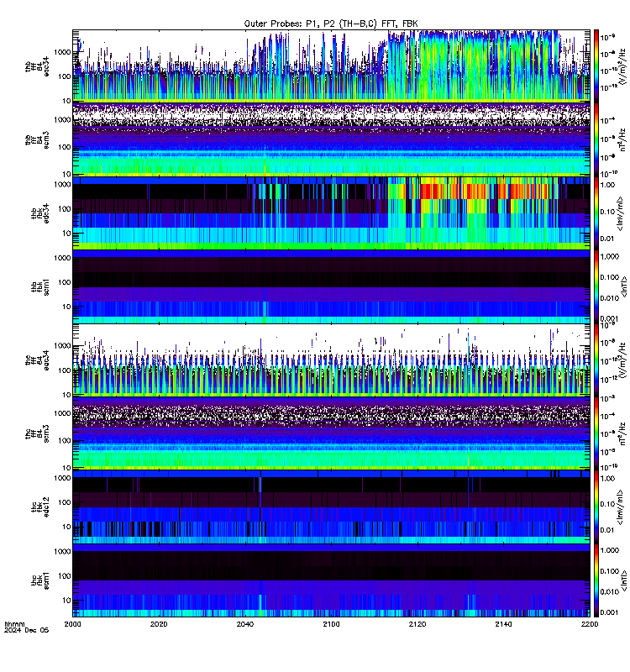Select the color bar beside thc fff scm3
The width and height of the screenshot is (630, 672).
596,433
